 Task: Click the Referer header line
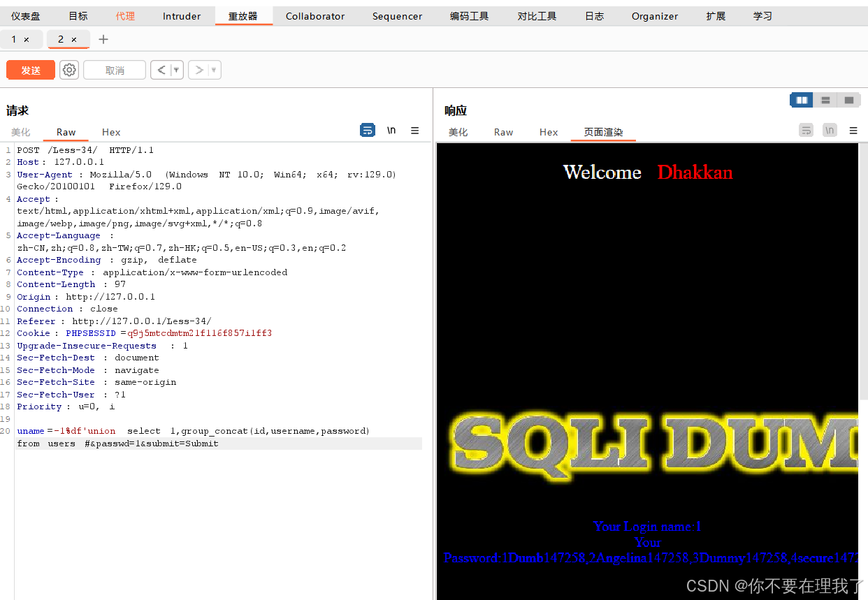click(x=114, y=321)
